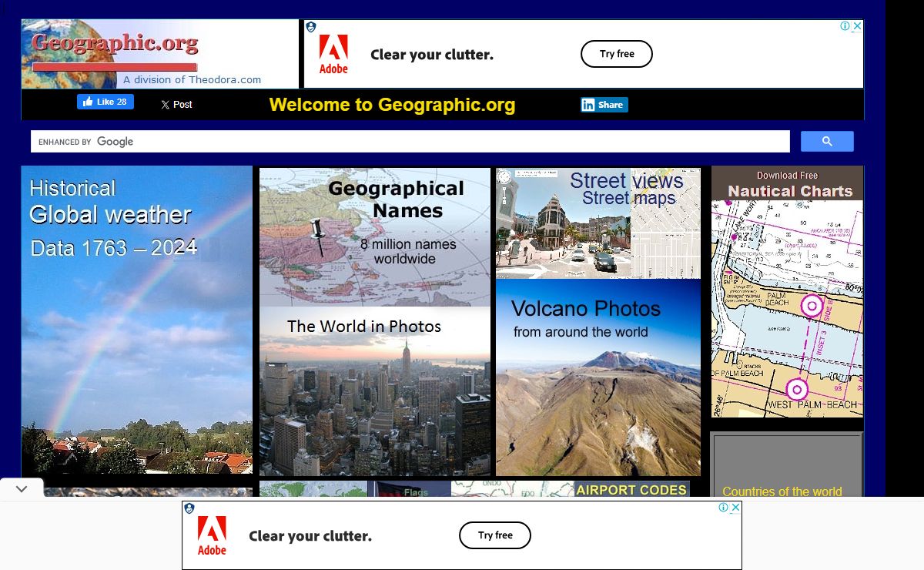The width and height of the screenshot is (924, 570).
Task: Open the Flags tile
Action: tap(409, 489)
